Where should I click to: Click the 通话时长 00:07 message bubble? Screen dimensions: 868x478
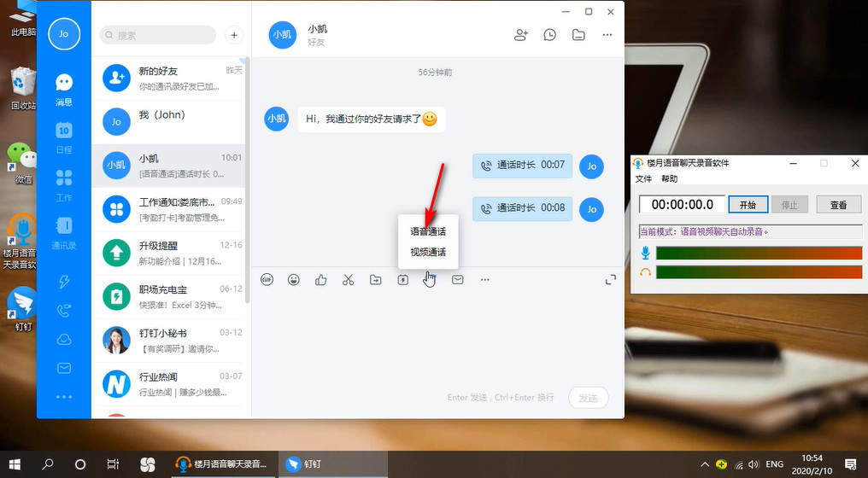coord(522,166)
